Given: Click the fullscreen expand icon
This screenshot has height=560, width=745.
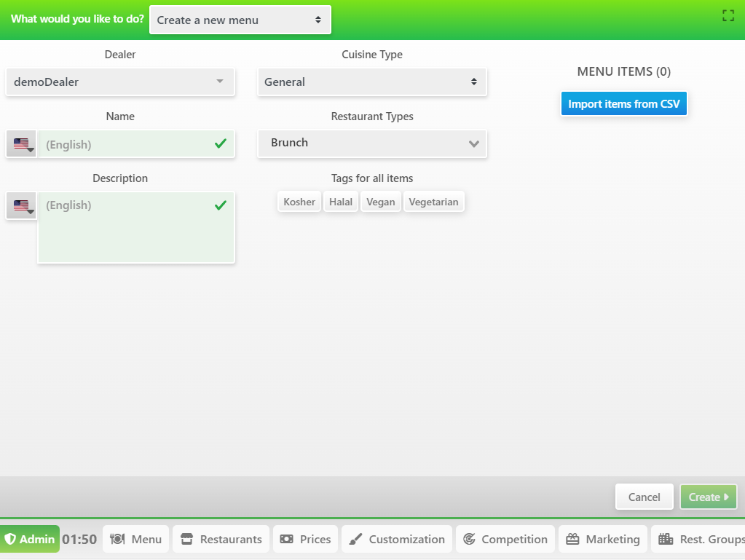Looking at the screenshot, I should pyautogui.click(x=728, y=16).
